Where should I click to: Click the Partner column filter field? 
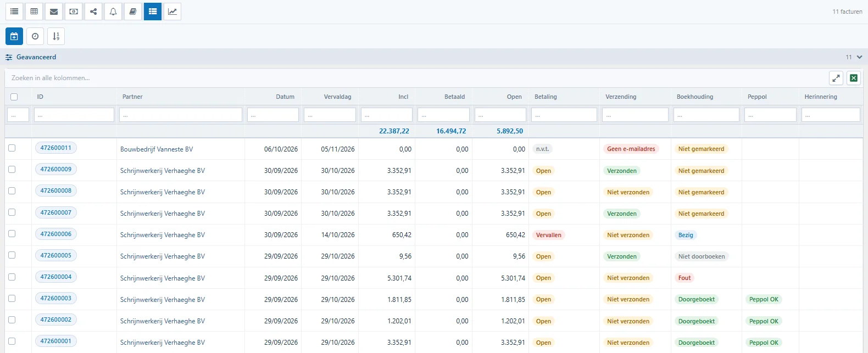click(181, 115)
